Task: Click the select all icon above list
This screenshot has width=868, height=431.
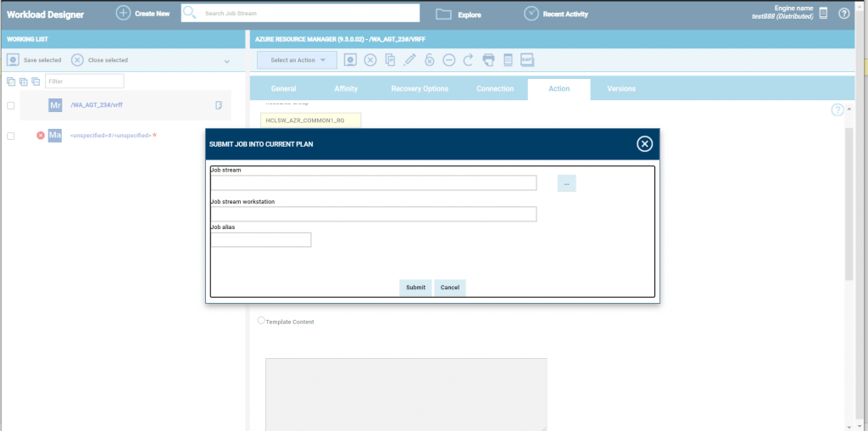Action: click(11, 81)
